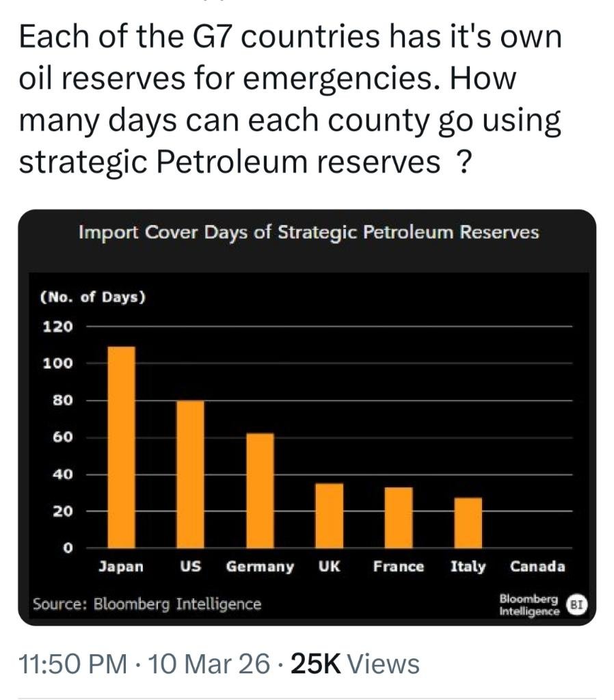
Task: Open the 25K Views count
Action: 355,663
